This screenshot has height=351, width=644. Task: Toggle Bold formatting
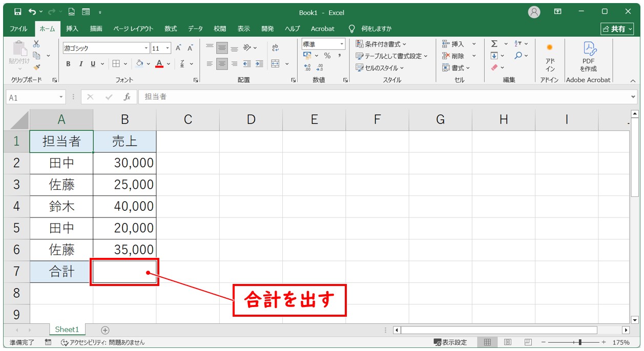(68, 64)
